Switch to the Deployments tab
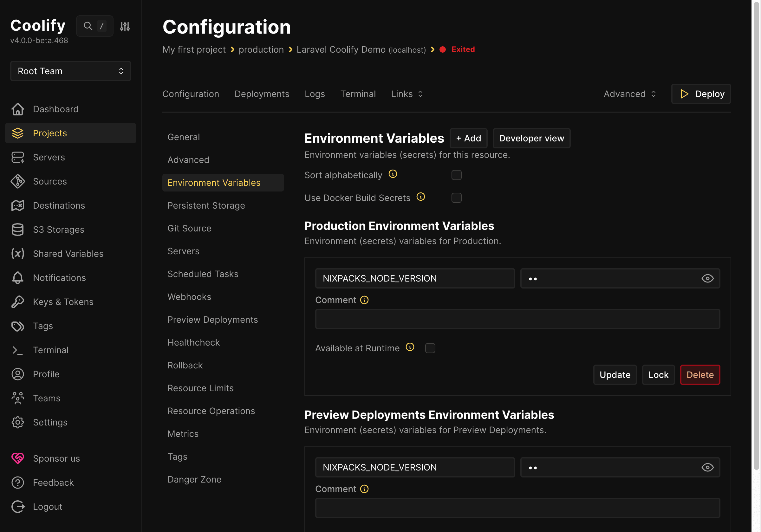The width and height of the screenshot is (761, 532). (x=262, y=94)
